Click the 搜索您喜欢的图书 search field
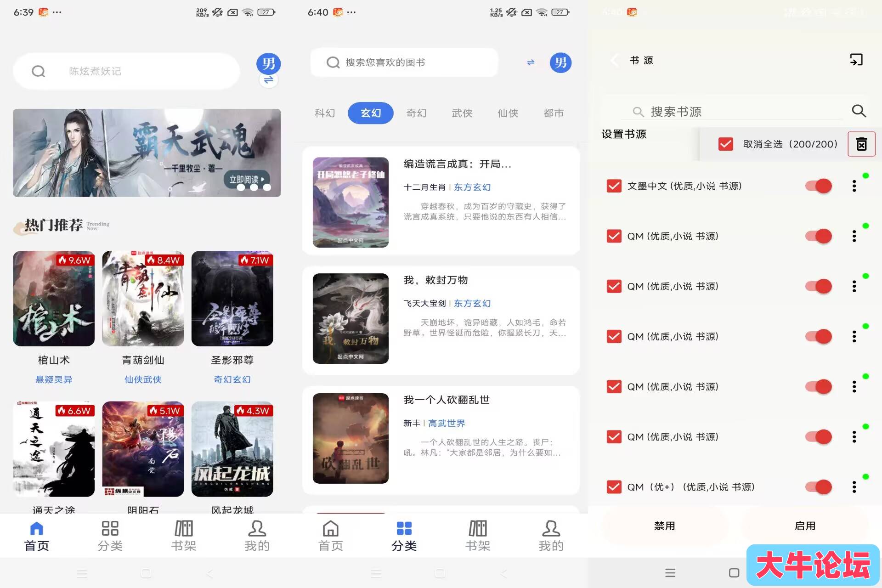The image size is (882, 588). [x=404, y=62]
